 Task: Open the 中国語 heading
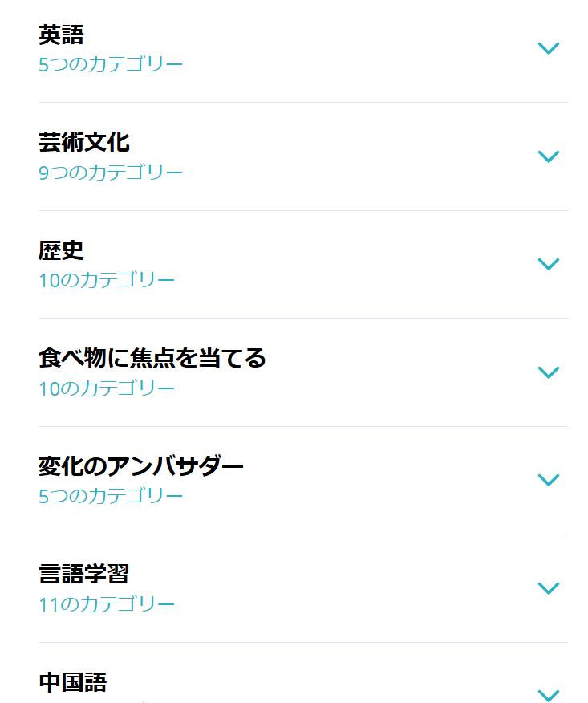[x=73, y=682]
